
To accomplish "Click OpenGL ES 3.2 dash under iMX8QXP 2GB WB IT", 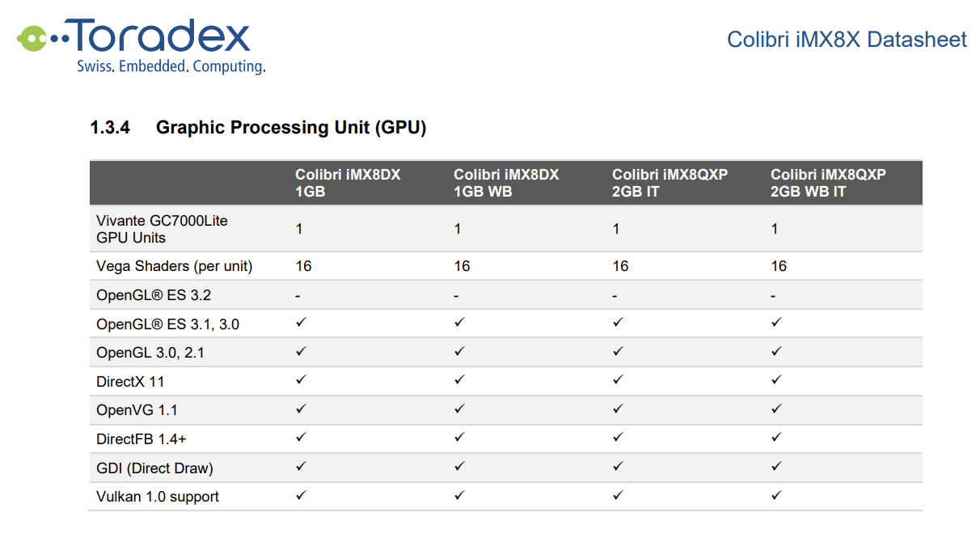I will pos(774,296).
